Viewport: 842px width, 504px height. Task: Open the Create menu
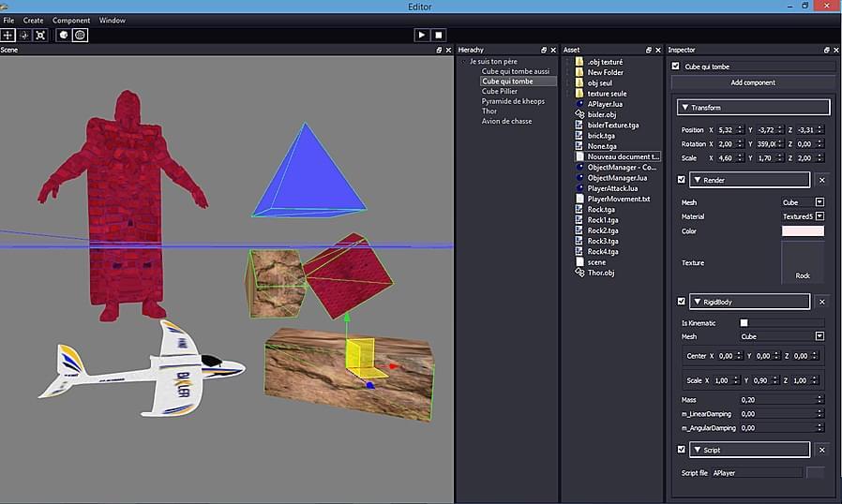(x=33, y=20)
